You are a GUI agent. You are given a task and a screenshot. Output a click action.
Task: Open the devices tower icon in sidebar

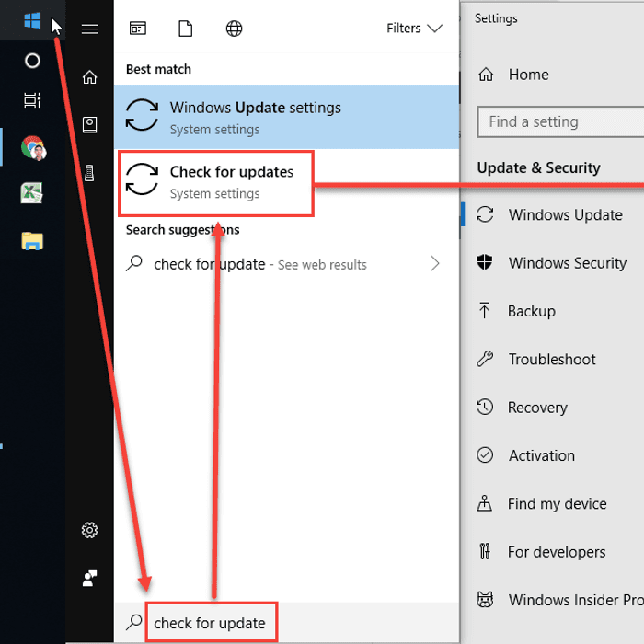coord(89,173)
